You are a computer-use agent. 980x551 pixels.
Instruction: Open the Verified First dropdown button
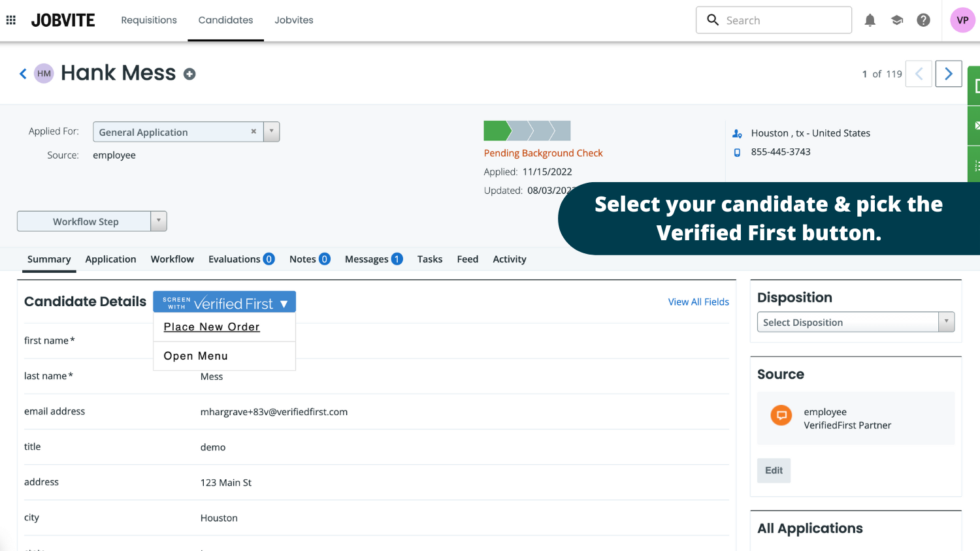[225, 302]
